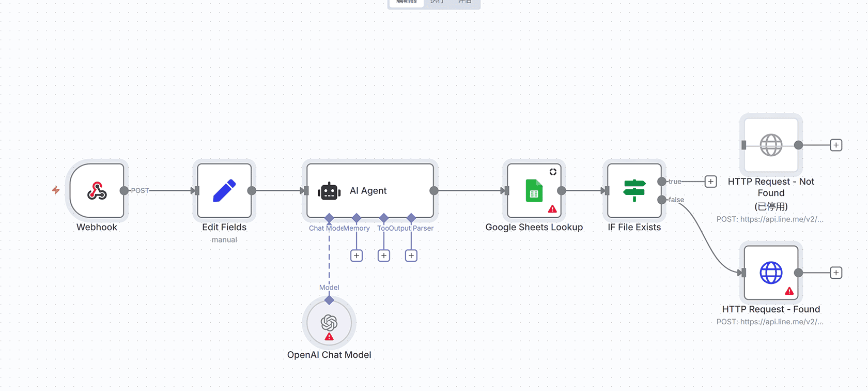Open the HTTP Request - Found node
Image resolution: width=868 pixels, height=391 pixels.
click(x=771, y=273)
